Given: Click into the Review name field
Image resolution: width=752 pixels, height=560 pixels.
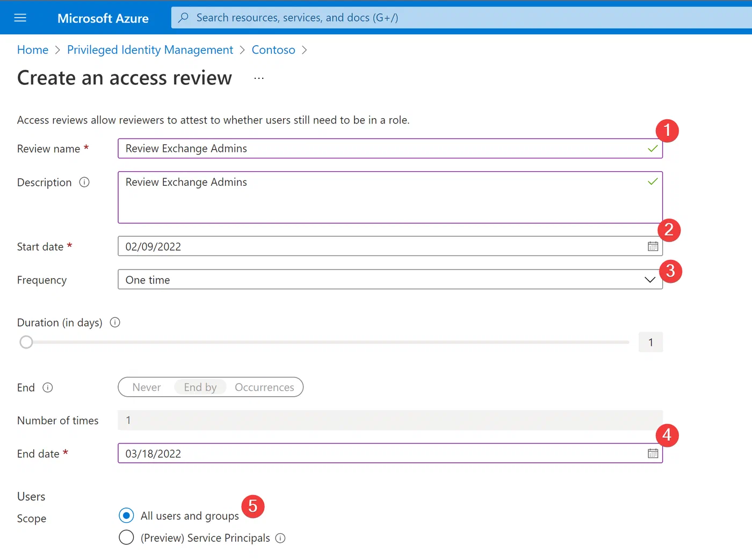Looking at the screenshot, I should coord(390,149).
